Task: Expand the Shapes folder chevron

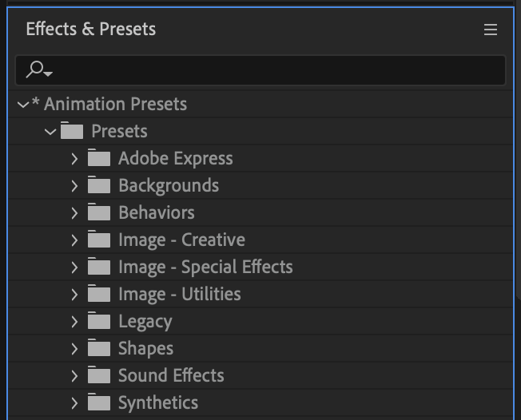Action: click(74, 349)
